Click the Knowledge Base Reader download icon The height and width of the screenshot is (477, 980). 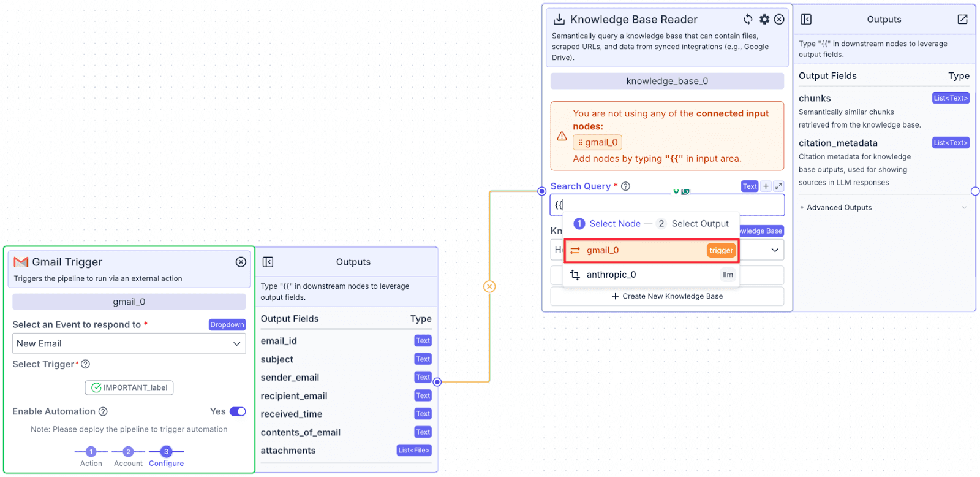559,20
